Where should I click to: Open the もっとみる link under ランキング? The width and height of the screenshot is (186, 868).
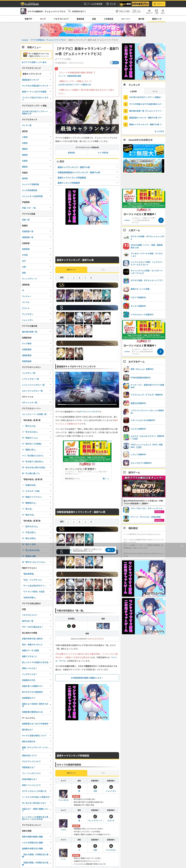click(159, 131)
